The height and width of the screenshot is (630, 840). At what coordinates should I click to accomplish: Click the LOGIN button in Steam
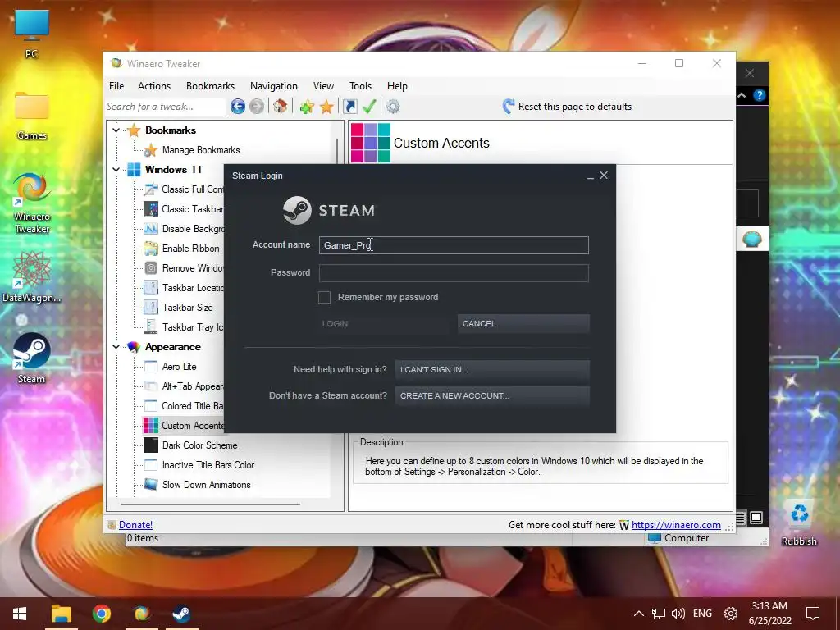384,323
